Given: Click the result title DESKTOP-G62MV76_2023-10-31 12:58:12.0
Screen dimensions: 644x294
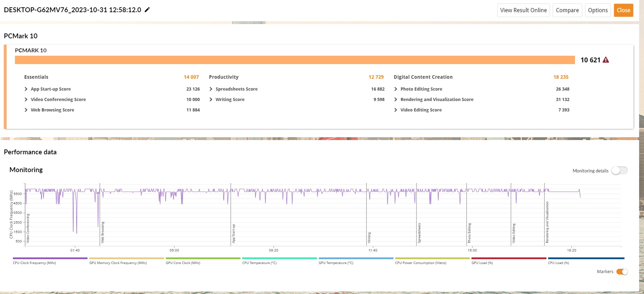Looking at the screenshot, I should [x=72, y=10].
